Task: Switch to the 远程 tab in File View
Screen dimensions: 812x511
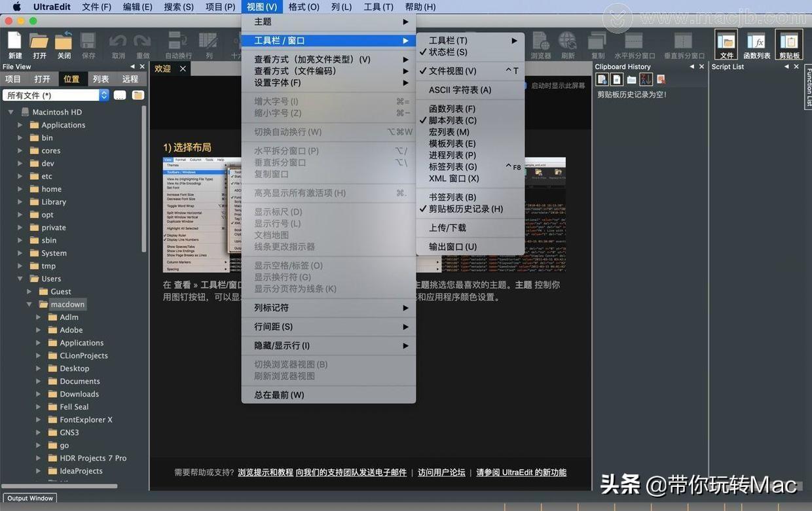Action: 130,79
